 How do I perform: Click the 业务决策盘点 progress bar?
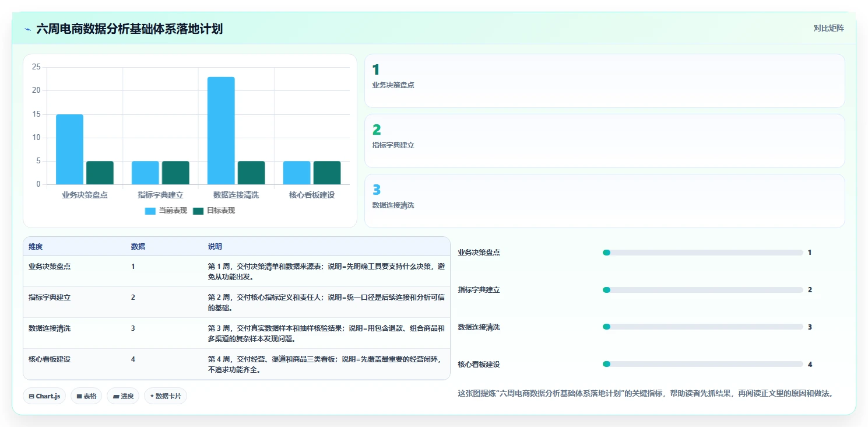click(702, 253)
